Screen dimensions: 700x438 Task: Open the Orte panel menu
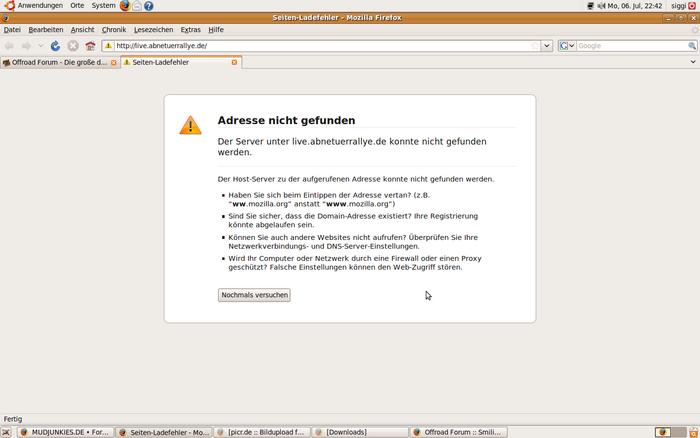coord(77,5)
